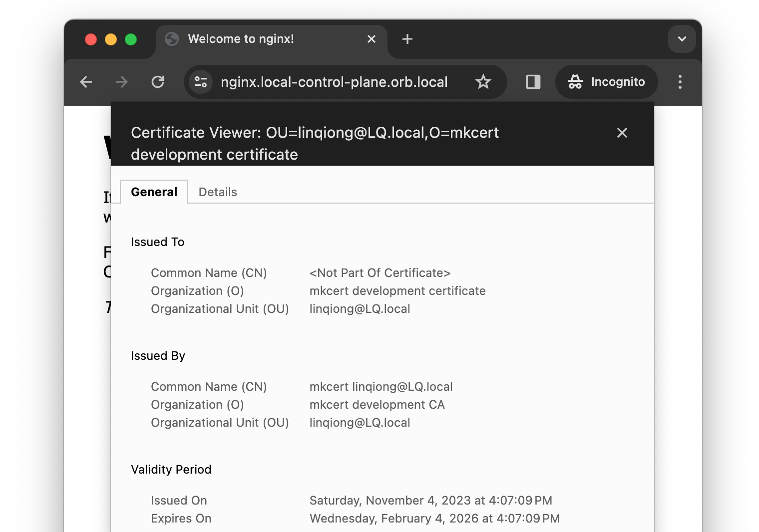
Task: Click the Expires On date value
Action: click(x=434, y=519)
